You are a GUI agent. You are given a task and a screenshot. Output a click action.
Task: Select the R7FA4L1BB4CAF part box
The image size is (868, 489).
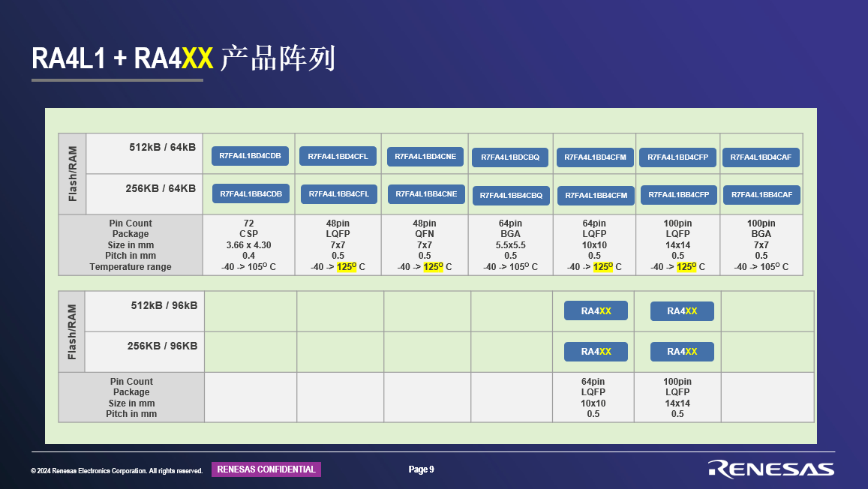[x=761, y=195]
